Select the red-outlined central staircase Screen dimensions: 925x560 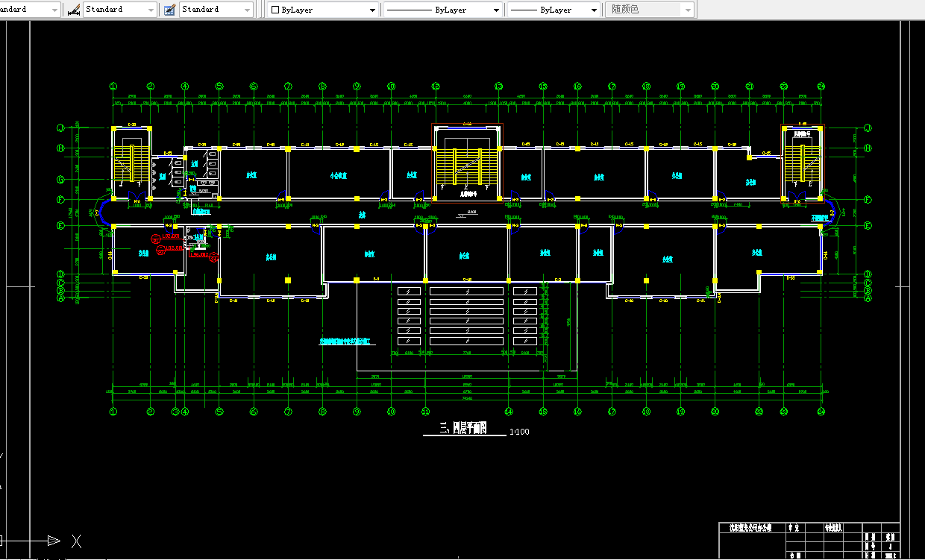click(468, 163)
